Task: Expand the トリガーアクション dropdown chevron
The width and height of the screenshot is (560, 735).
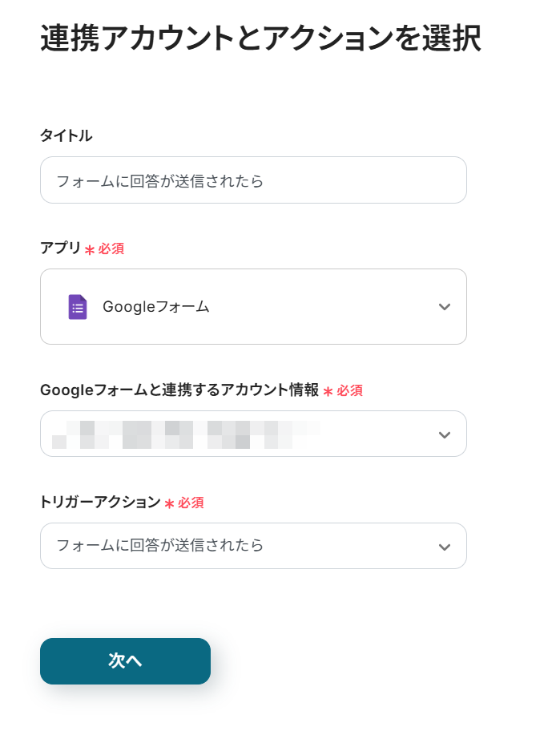Action: (x=445, y=547)
